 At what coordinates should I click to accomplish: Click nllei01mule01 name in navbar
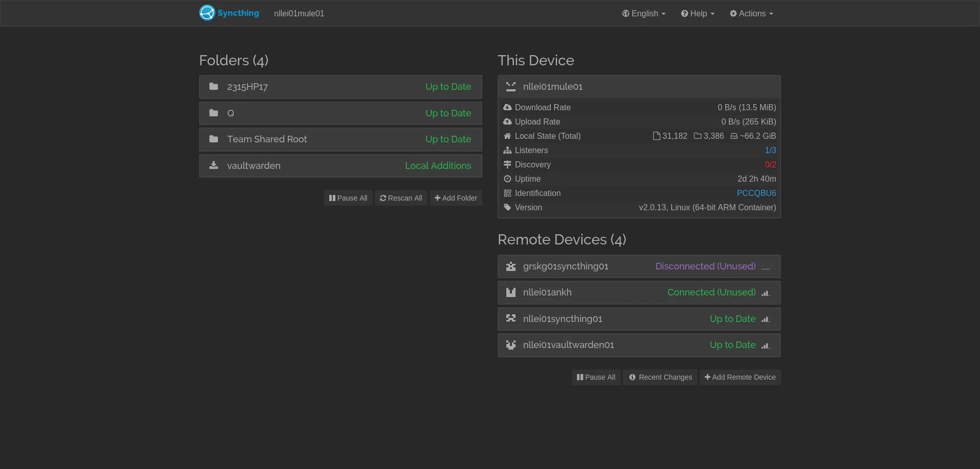299,14
